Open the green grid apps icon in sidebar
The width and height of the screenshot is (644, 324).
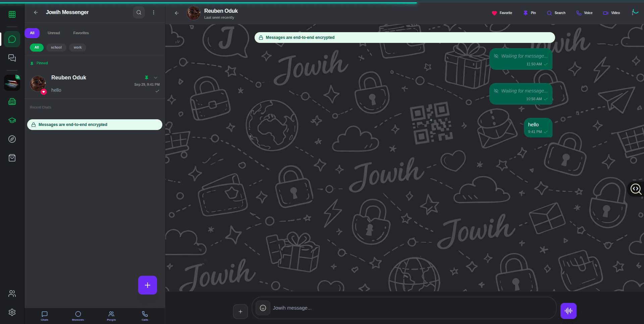[x=12, y=14]
